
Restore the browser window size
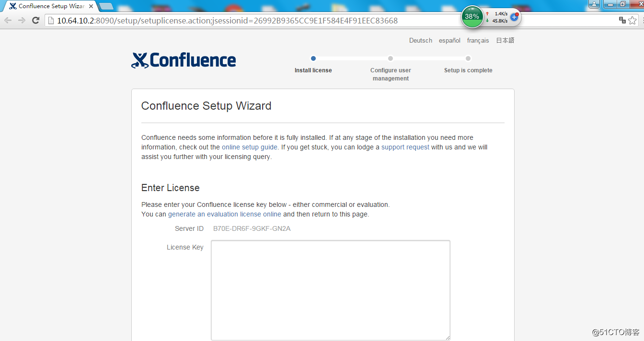[x=623, y=4]
